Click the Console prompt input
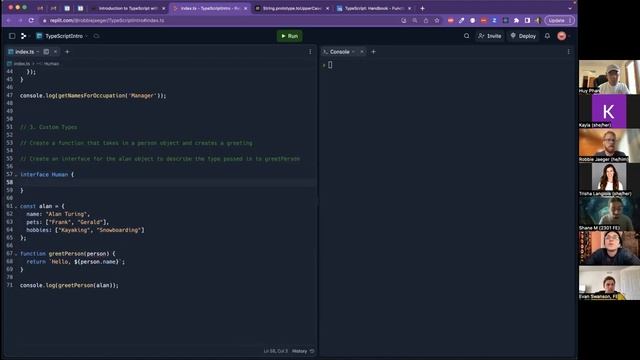Image resolution: width=640 pixels, height=360 pixels. [x=330, y=65]
